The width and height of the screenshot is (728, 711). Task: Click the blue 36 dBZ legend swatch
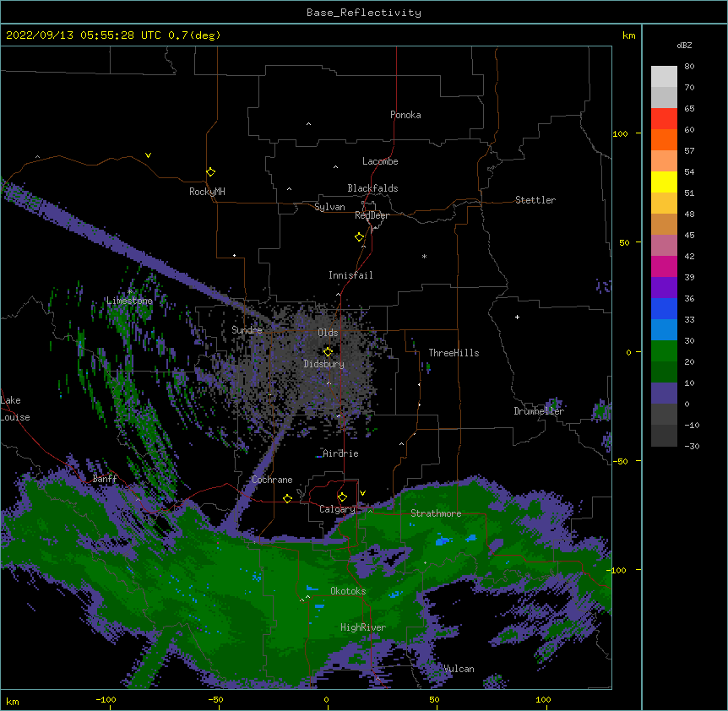click(x=664, y=308)
